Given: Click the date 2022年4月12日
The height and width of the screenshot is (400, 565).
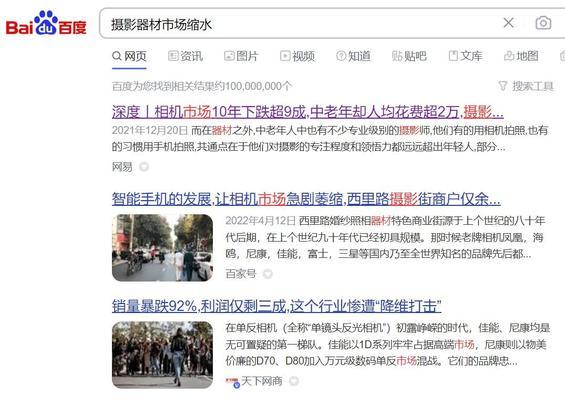Looking at the screenshot, I should pyautogui.click(x=261, y=221).
